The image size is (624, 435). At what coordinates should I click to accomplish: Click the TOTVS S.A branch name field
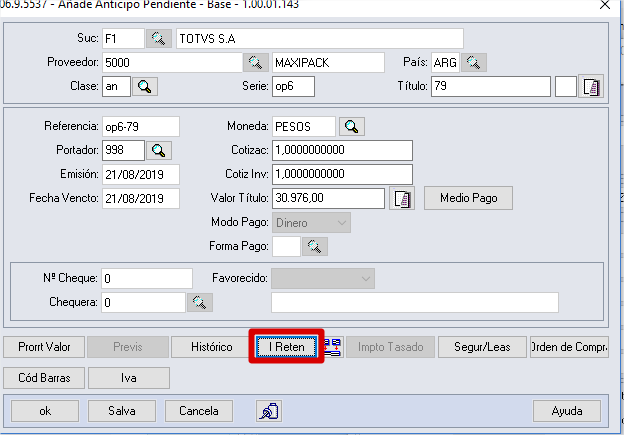click(x=320, y=39)
